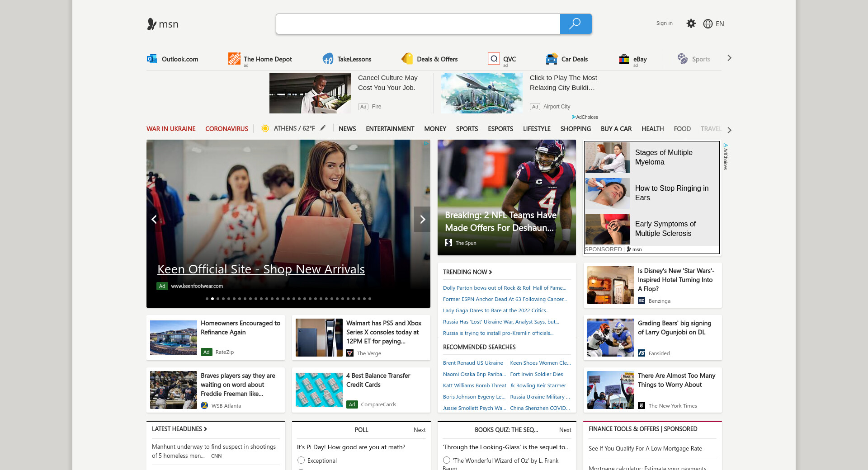This screenshot has width=868, height=470.
Task: Go to previous slide in the carousel
Action: tap(154, 219)
